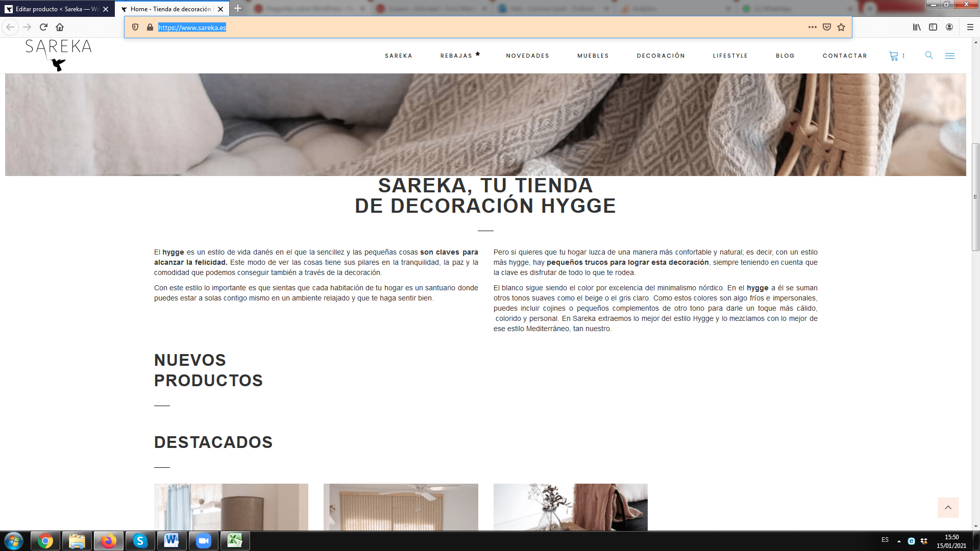Toggle the sidebar view icon
The width and height of the screenshot is (980, 551).
pos(933,27)
